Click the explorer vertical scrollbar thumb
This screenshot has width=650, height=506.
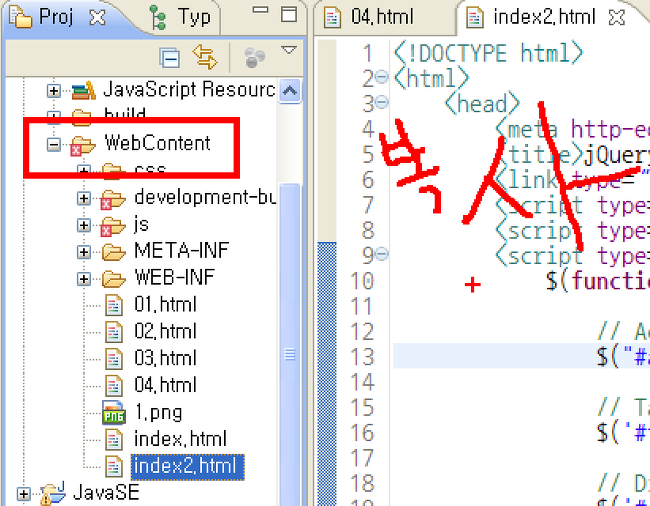click(290, 344)
